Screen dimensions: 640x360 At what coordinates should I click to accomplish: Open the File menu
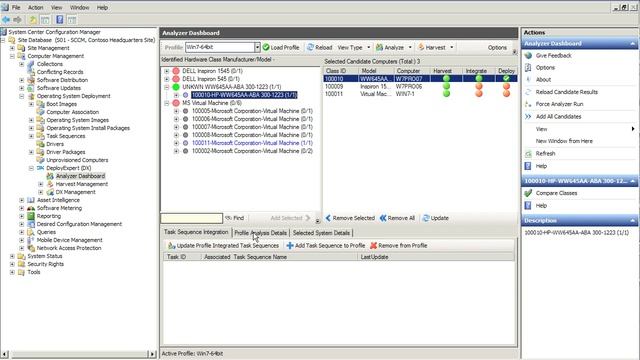tap(16, 7)
